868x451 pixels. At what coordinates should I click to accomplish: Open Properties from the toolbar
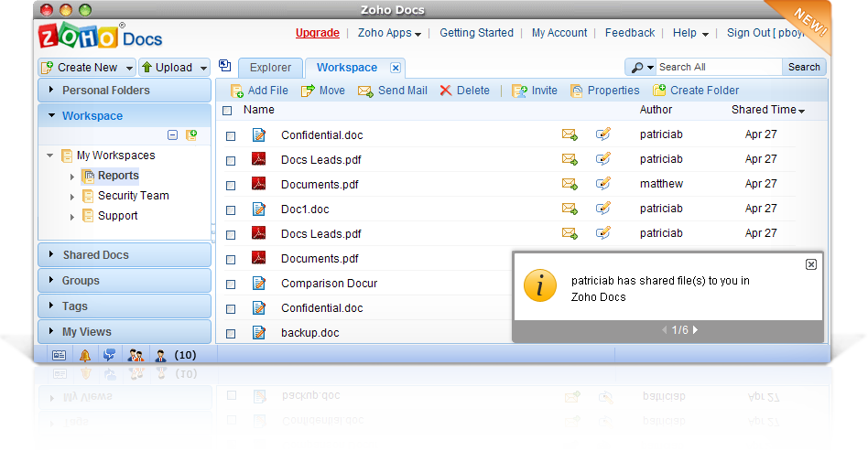pyautogui.click(x=605, y=91)
